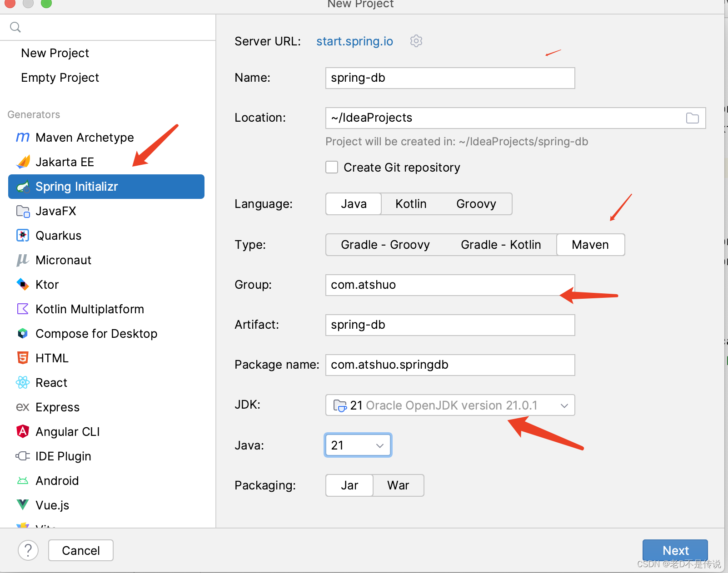The image size is (728, 573).
Task: Select Micronaut generator label
Action: pos(64,260)
